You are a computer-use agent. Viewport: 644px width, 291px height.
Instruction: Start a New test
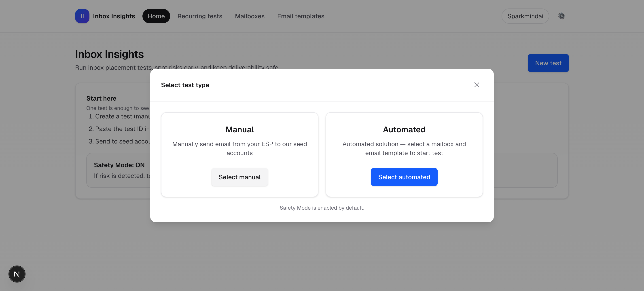click(548, 63)
